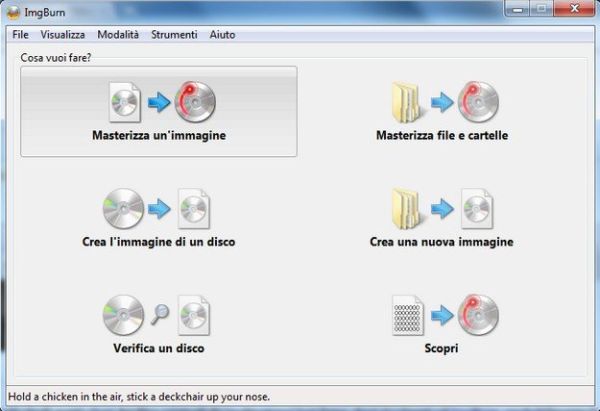
Task: Open the Visualizza menu
Action: pos(62,35)
